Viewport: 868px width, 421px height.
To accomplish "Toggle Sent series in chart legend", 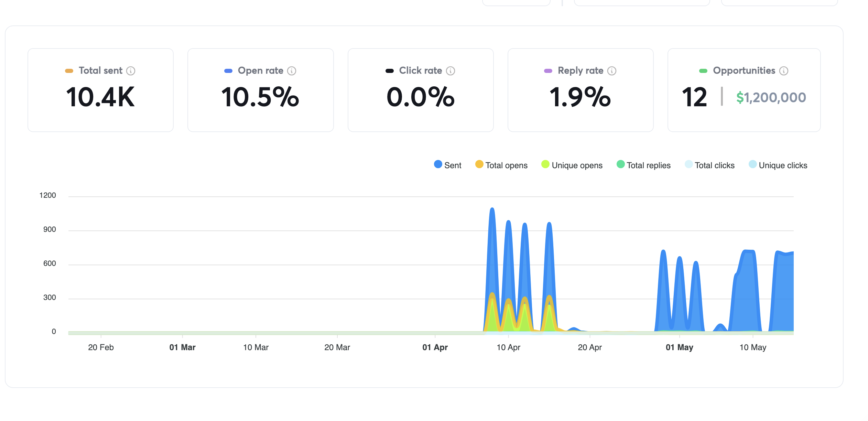I will pos(447,165).
